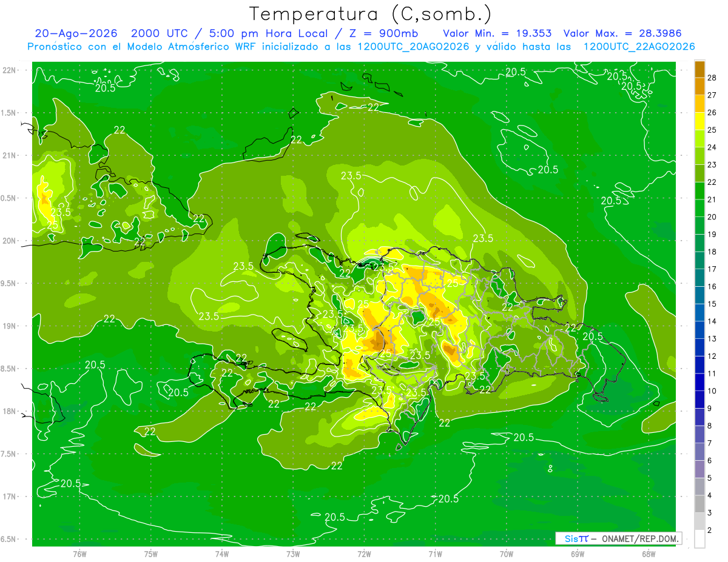Click the "68W" longitude axis label

click(649, 554)
